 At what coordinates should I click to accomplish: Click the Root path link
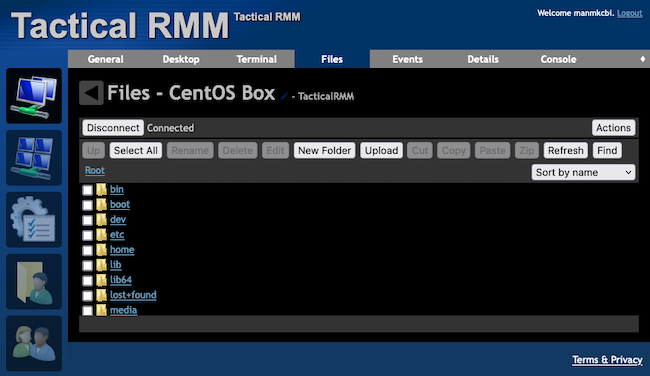95,170
